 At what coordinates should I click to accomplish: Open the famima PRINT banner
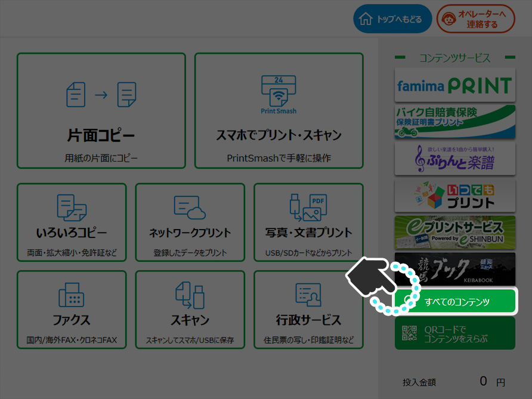454,85
